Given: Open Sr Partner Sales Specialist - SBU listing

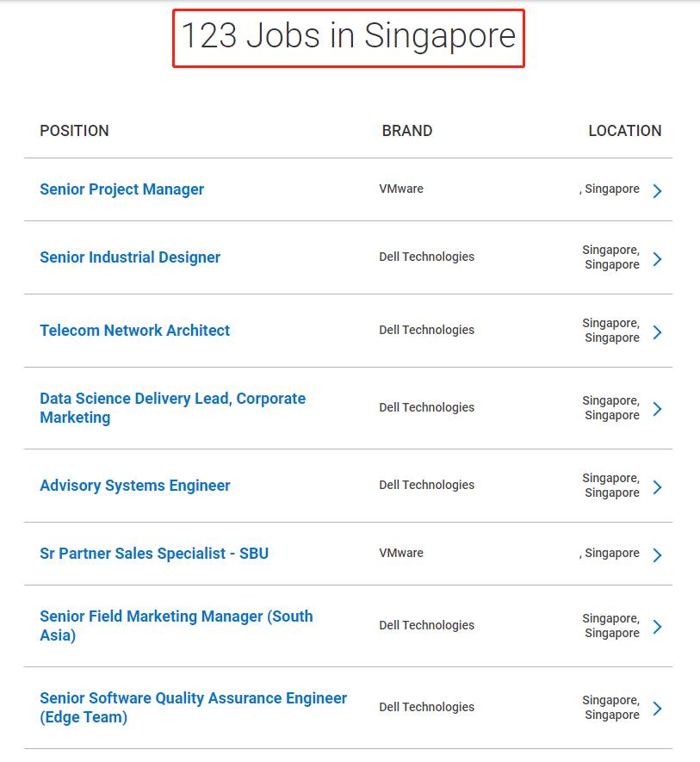Looking at the screenshot, I should tap(154, 554).
